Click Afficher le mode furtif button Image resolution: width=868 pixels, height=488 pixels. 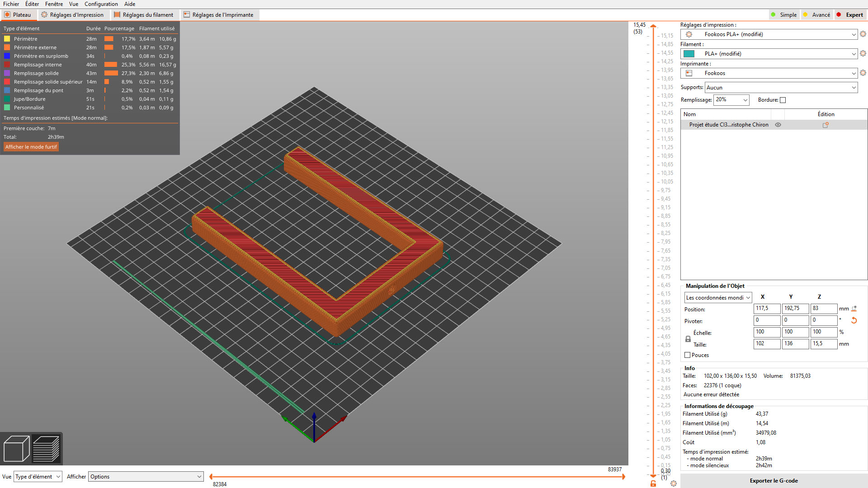(31, 147)
